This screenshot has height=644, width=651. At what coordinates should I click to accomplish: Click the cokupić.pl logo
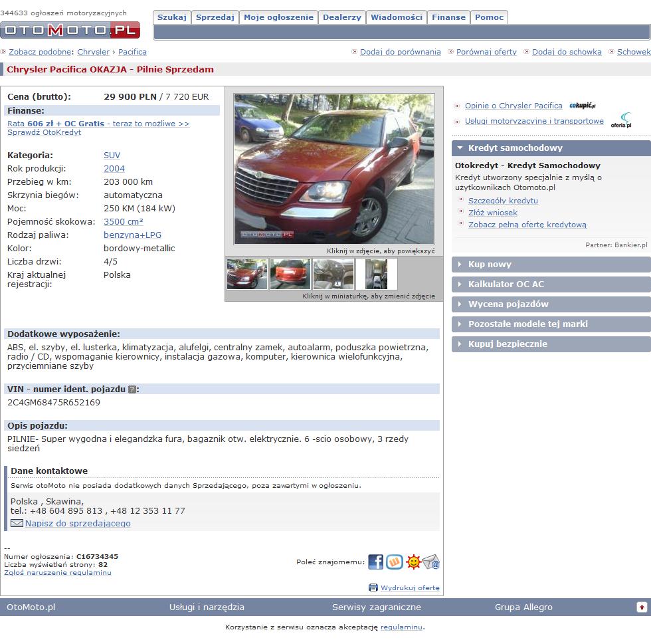(582, 106)
